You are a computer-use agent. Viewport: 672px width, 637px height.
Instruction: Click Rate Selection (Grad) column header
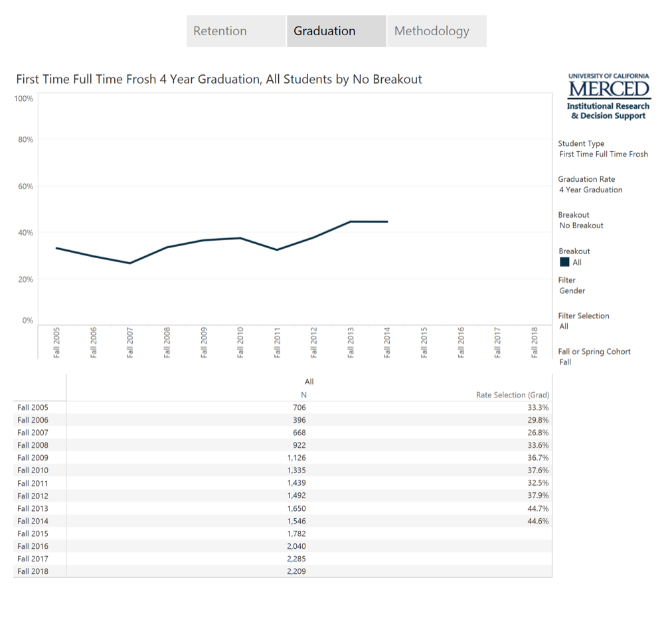coord(512,395)
